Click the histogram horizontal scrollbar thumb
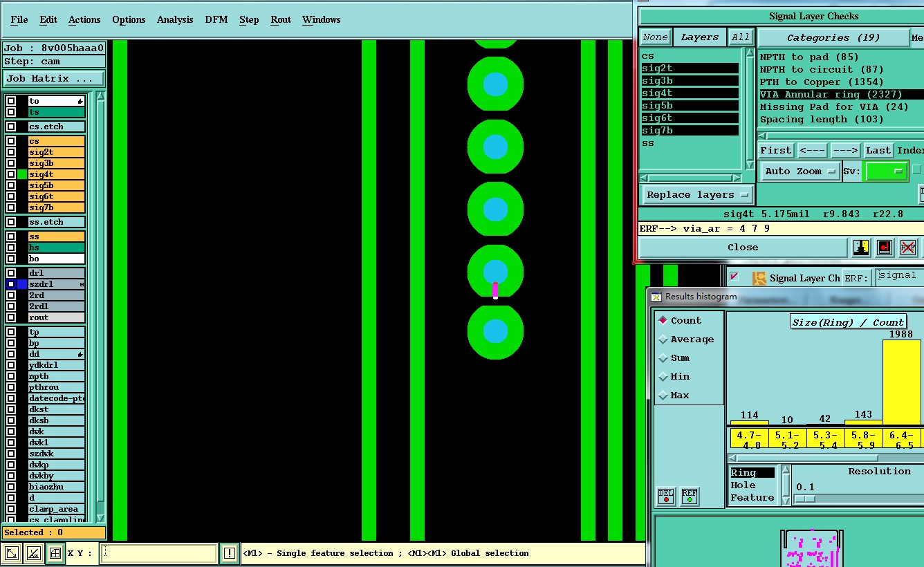 tap(808, 458)
